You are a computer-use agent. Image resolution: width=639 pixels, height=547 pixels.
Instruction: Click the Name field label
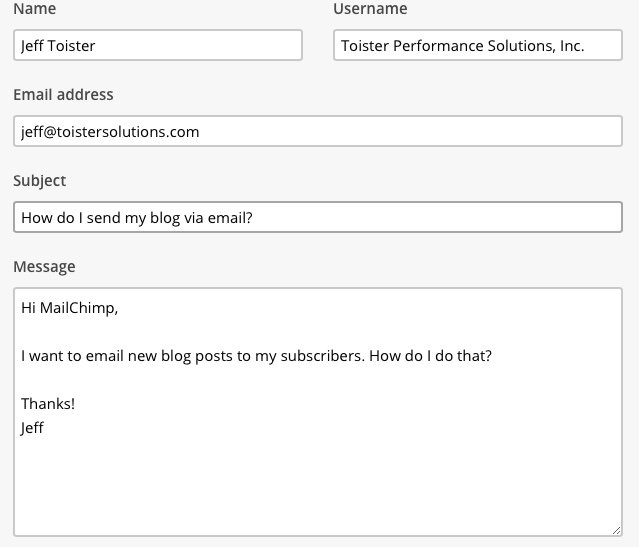click(x=35, y=9)
